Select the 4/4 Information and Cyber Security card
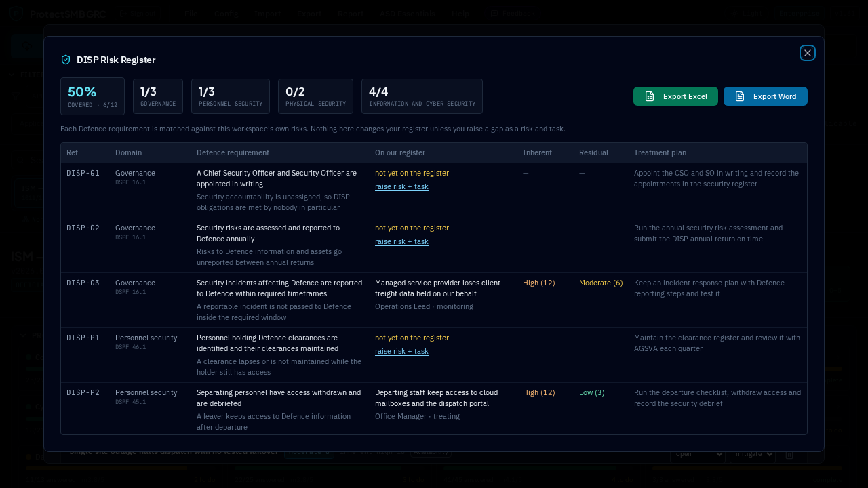 [x=422, y=96]
